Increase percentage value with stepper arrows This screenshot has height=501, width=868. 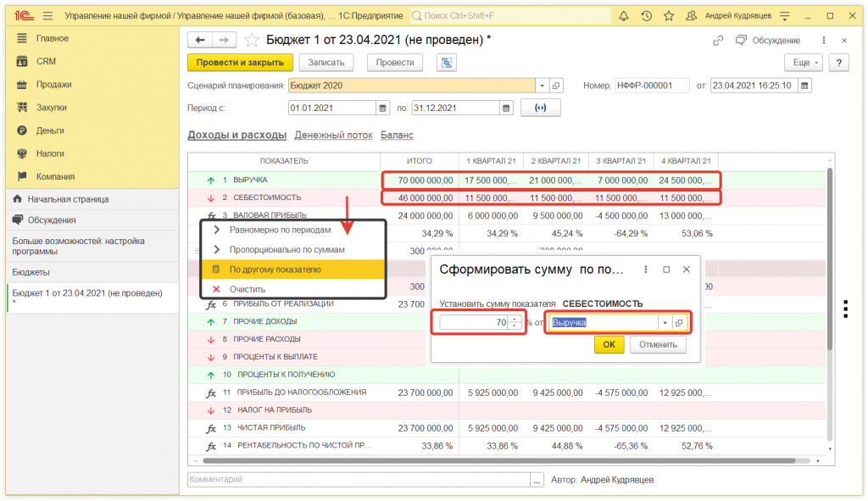(514, 319)
